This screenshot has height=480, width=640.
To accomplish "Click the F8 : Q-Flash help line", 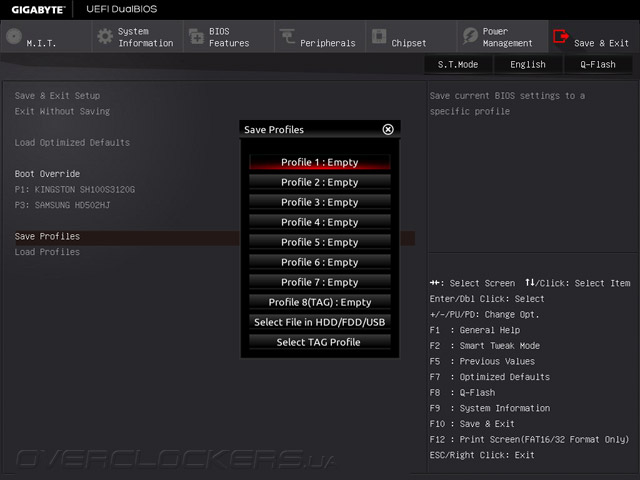I will 462,393.
